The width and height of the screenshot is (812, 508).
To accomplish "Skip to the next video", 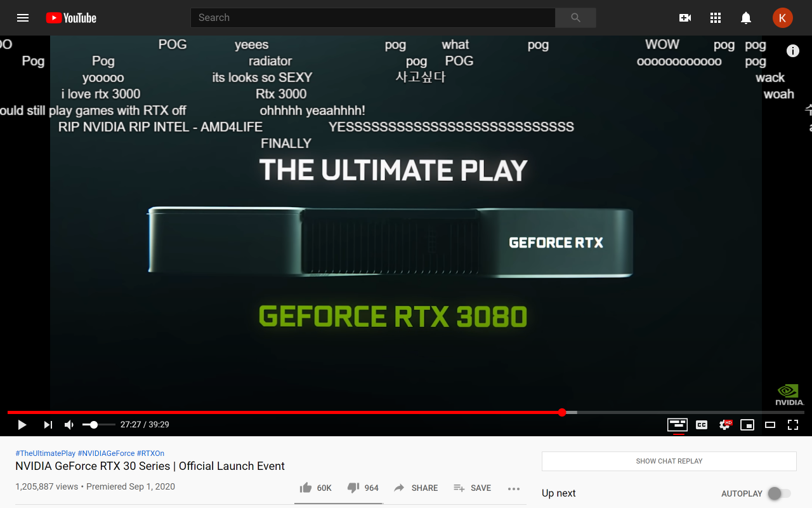I will pos(48,425).
